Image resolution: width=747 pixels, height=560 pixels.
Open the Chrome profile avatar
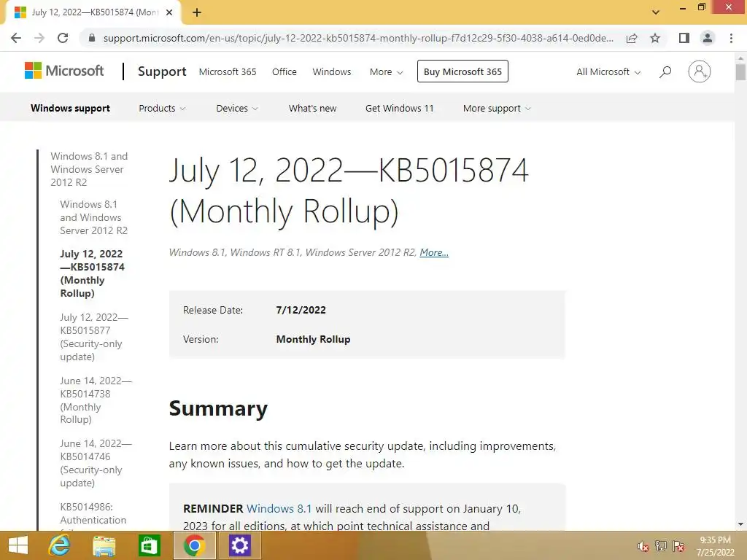click(x=708, y=38)
